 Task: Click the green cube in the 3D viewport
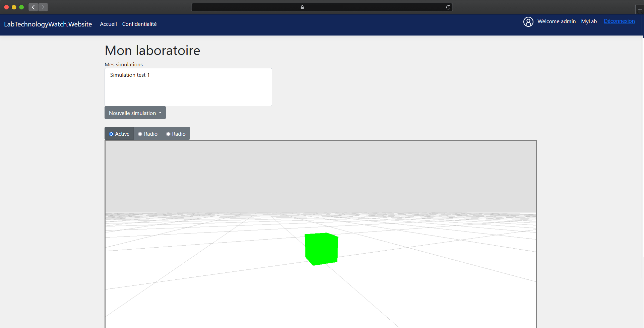coord(321,248)
